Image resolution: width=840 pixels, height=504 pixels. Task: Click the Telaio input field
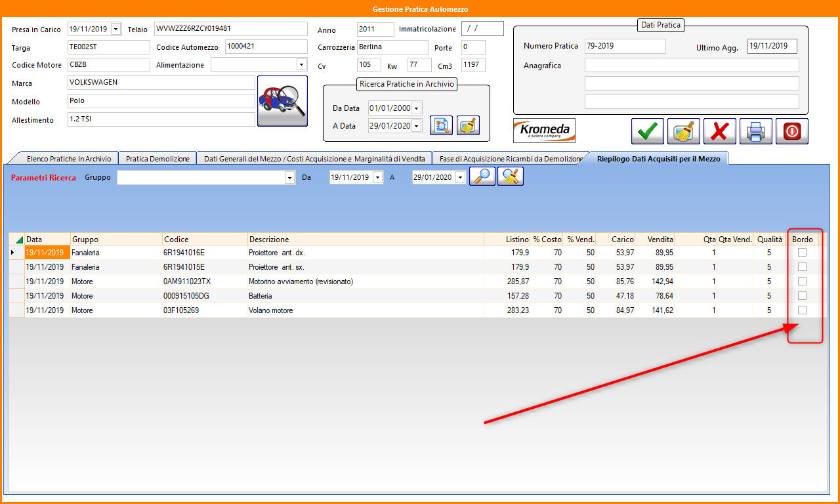coord(230,29)
